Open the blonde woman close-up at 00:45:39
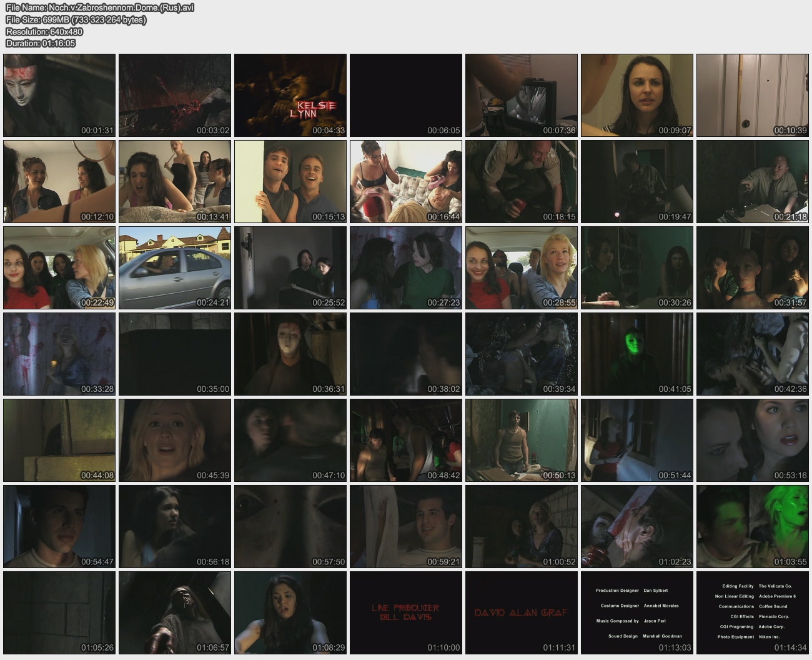The height and width of the screenshot is (660, 812). pyautogui.click(x=175, y=440)
